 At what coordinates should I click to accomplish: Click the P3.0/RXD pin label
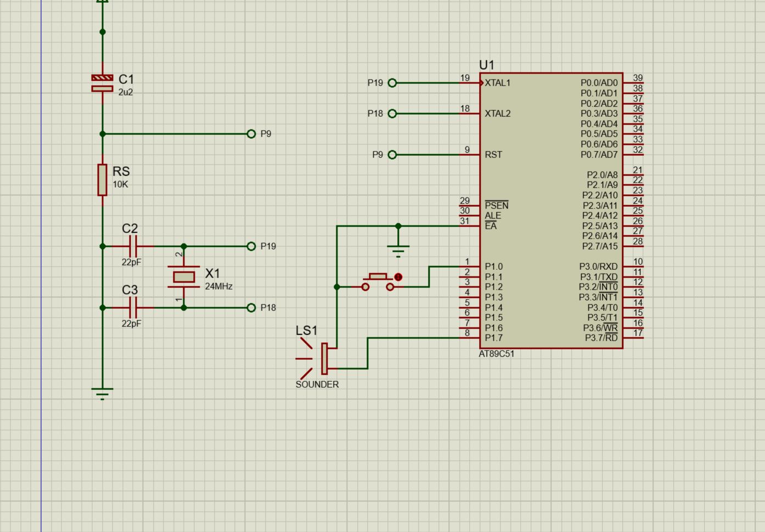coord(599,267)
